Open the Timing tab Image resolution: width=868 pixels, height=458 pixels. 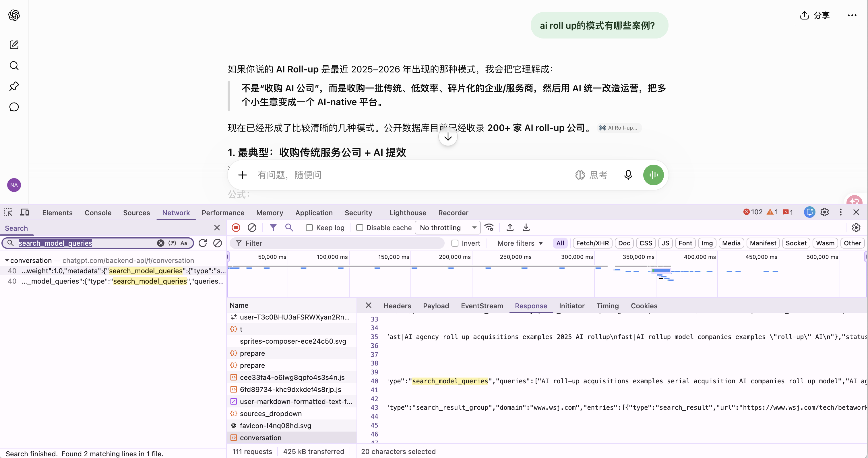[x=608, y=306]
